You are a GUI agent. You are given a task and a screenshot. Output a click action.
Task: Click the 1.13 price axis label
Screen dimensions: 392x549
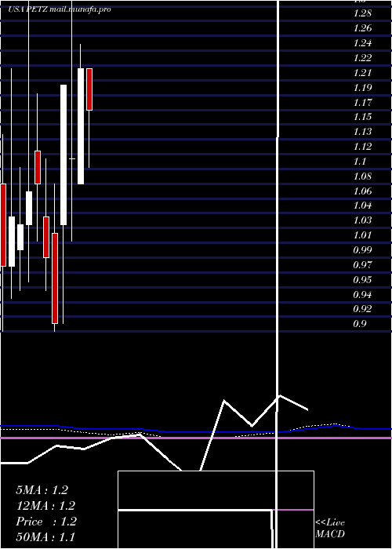click(362, 132)
